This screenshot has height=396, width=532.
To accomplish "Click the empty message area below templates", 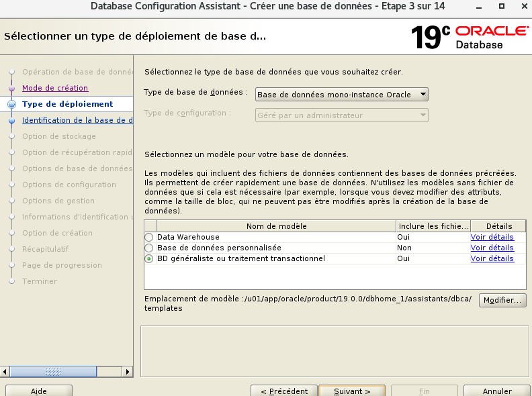I will [x=335, y=351].
